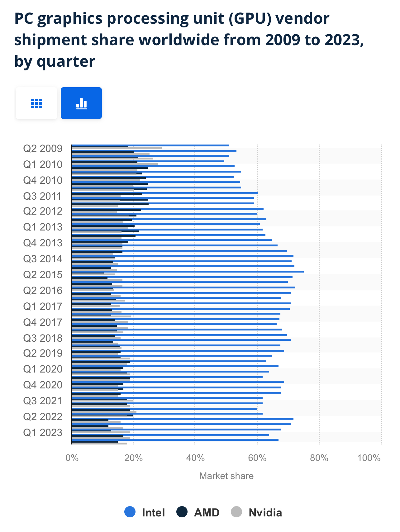Click the Q1 2020 axis label

coord(43,369)
